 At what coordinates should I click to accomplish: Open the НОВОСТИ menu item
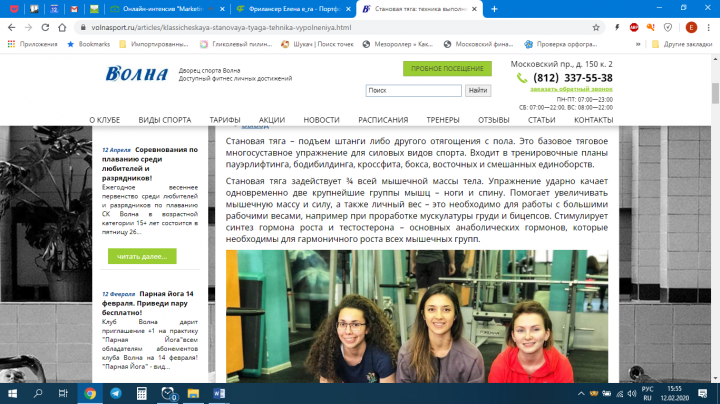point(321,120)
